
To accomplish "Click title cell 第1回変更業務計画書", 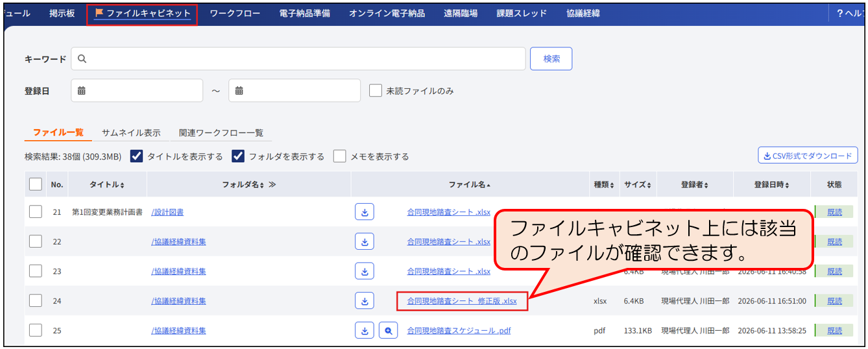I will [107, 212].
